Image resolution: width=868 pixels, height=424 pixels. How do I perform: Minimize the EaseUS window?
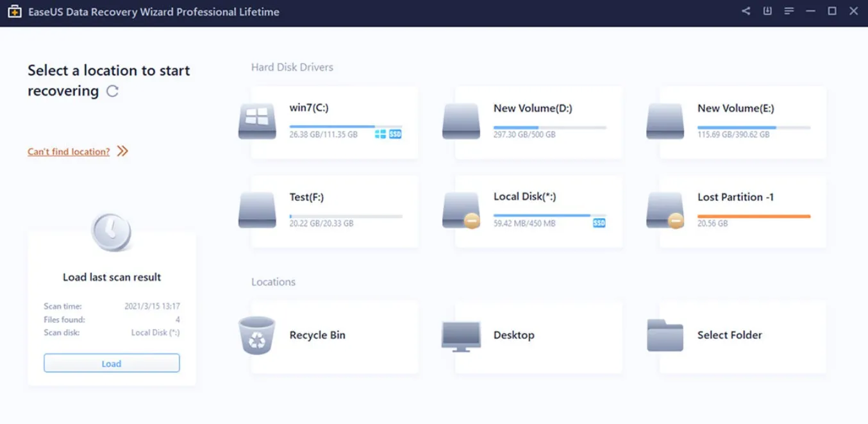pos(811,11)
